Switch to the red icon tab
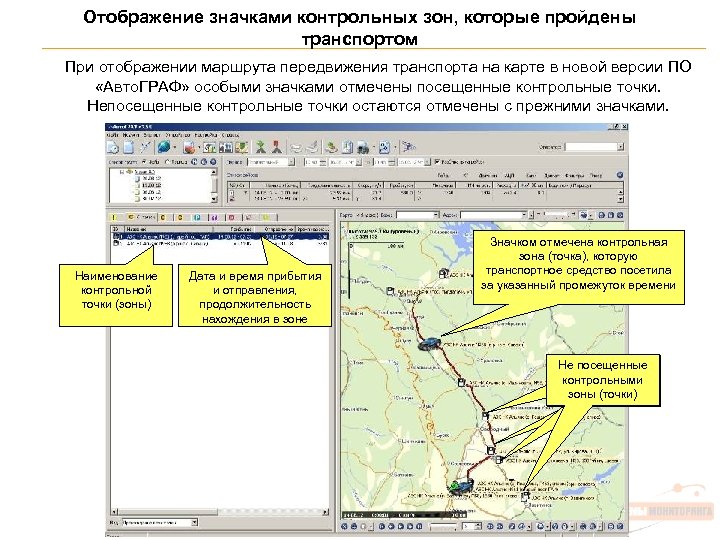Screen dimensions: 720x540 pos(231,217)
